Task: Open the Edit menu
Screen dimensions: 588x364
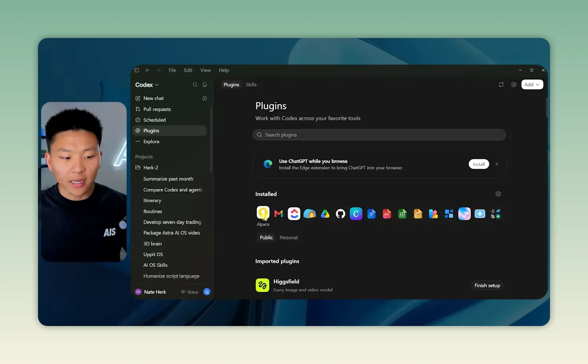Action: [x=188, y=70]
